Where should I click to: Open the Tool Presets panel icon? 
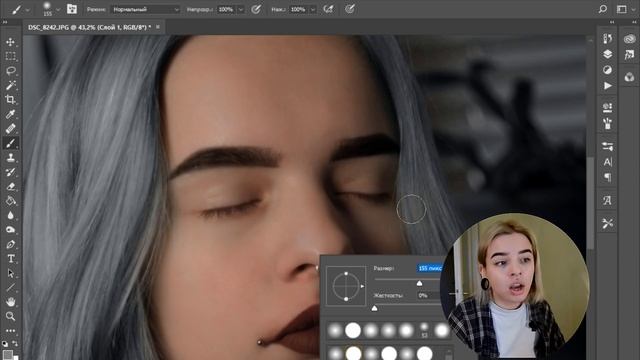pyautogui.click(x=607, y=223)
